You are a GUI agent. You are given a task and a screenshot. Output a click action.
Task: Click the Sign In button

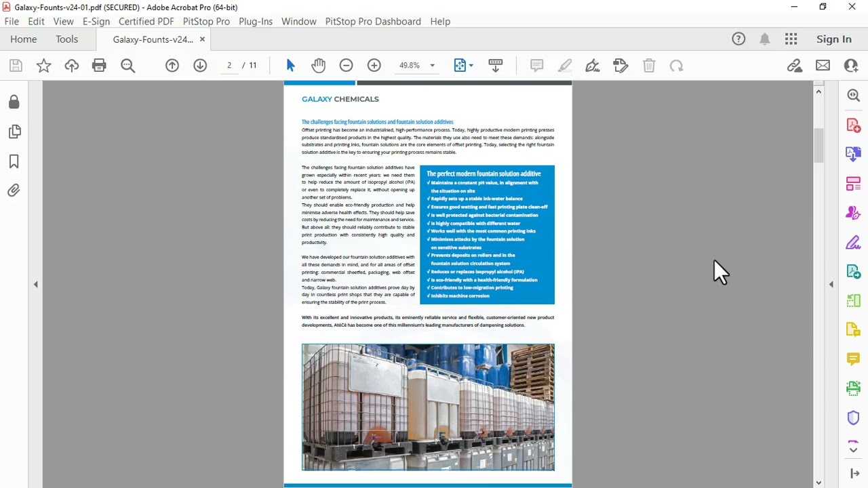coord(833,39)
